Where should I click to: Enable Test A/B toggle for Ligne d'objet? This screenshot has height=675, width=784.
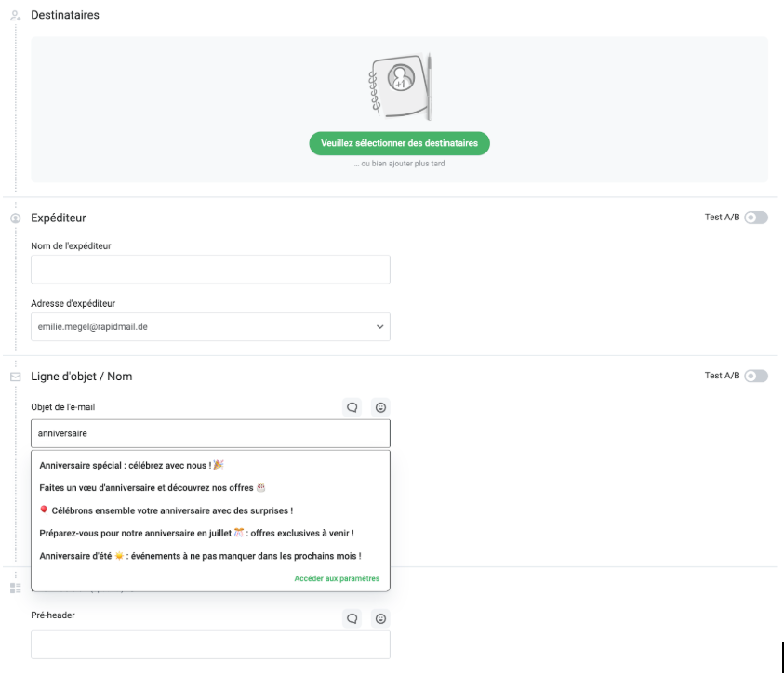(755, 376)
